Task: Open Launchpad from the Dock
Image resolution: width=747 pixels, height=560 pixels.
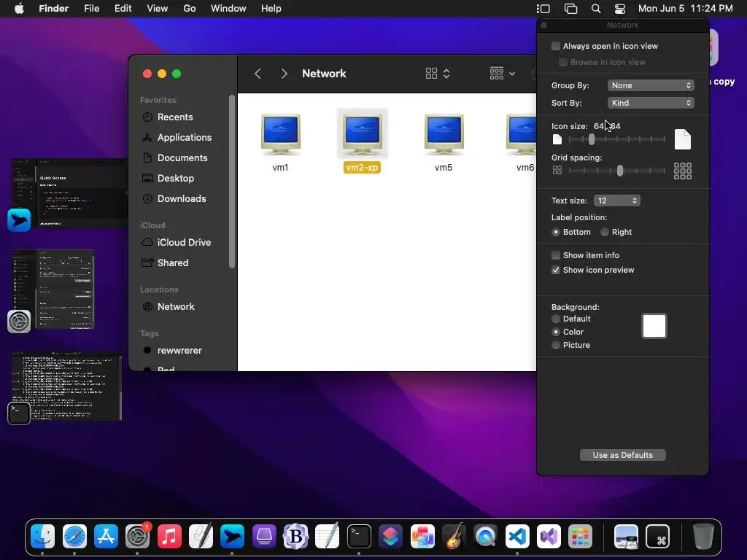Action: click(x=580, y=536)
